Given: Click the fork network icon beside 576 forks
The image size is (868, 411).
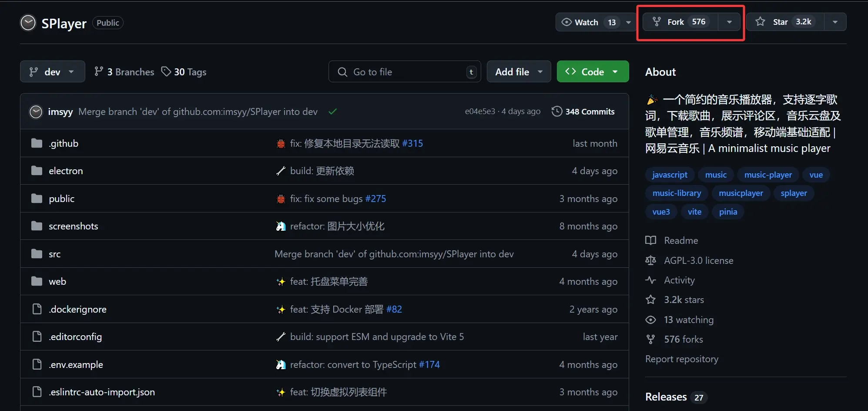Looking at the screenshot, I should pyautogui.click(x=650, y=339).
